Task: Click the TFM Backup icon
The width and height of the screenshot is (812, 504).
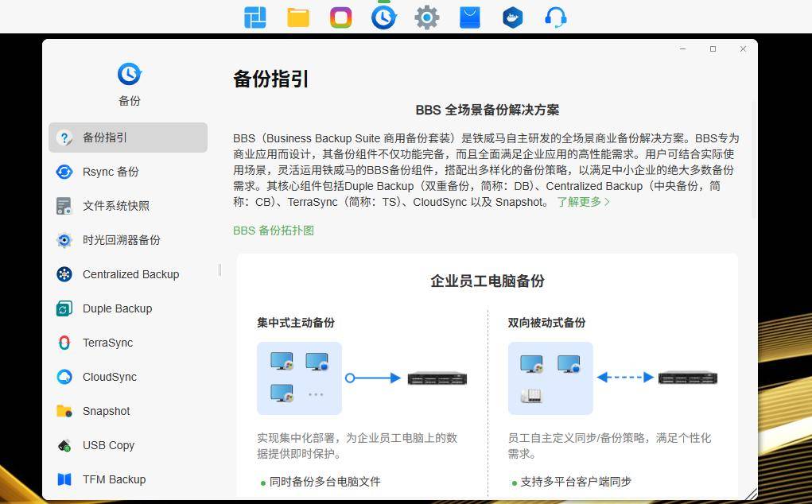Action: pos(64,479)
